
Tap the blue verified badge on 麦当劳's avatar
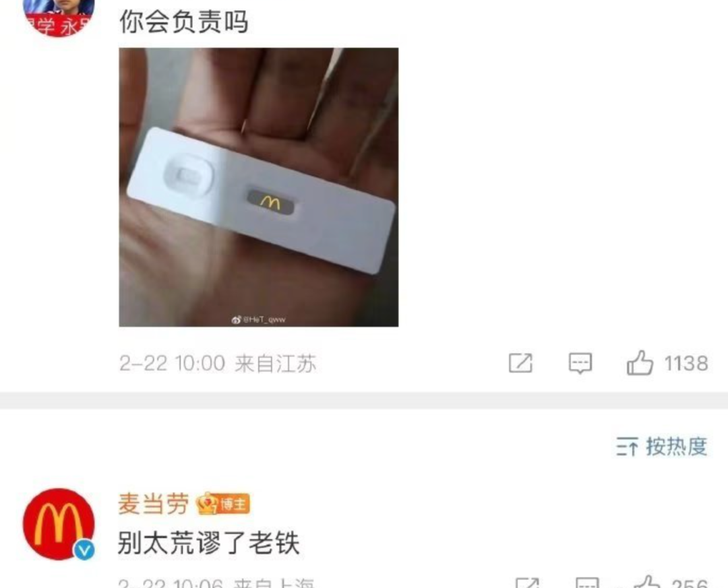coord(84,550)
